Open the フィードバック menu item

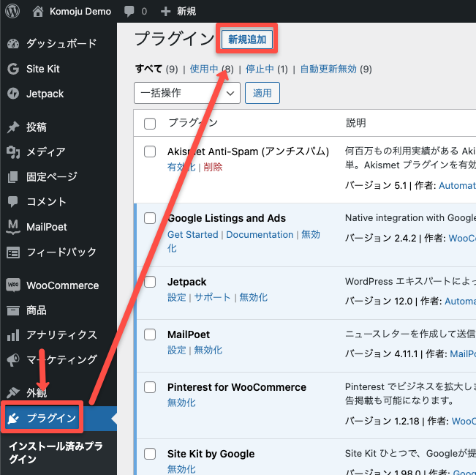[x=58, y=253]
